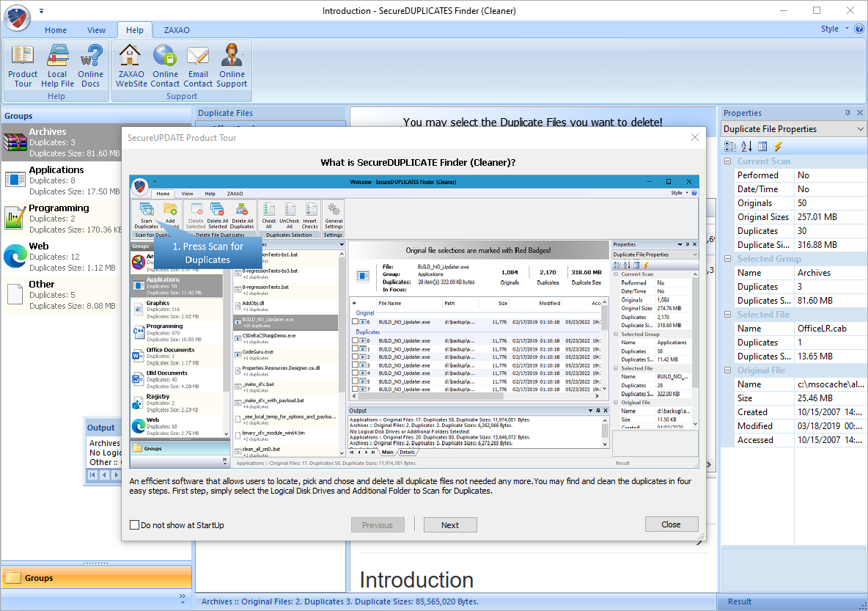
Task: Click the tour preview screenshot image
Action: (414, 322)
